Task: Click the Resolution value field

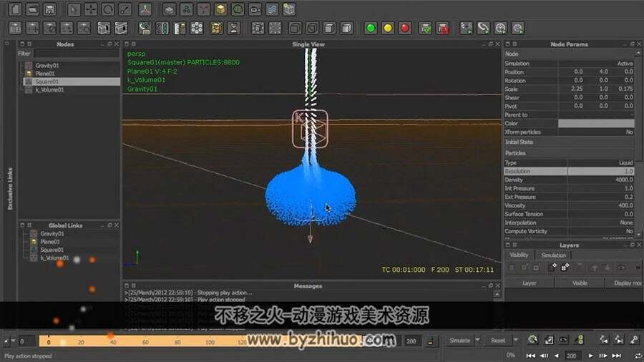Action: [601, 172]
